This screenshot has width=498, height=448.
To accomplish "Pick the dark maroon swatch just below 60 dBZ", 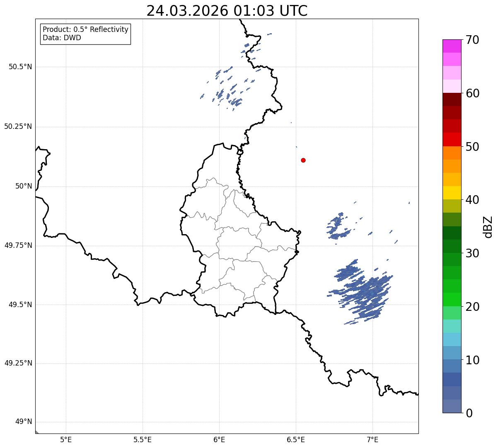I will [x=451, y=99].
